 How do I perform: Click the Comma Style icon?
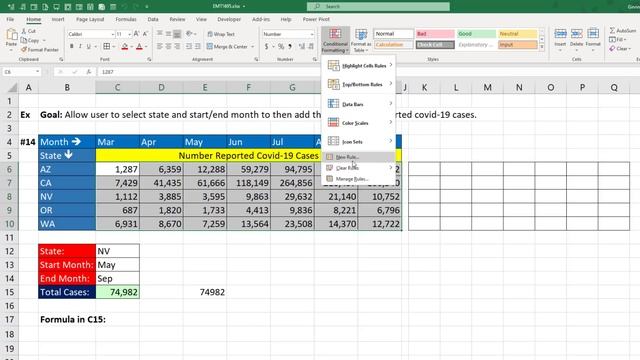pos(290,47)
